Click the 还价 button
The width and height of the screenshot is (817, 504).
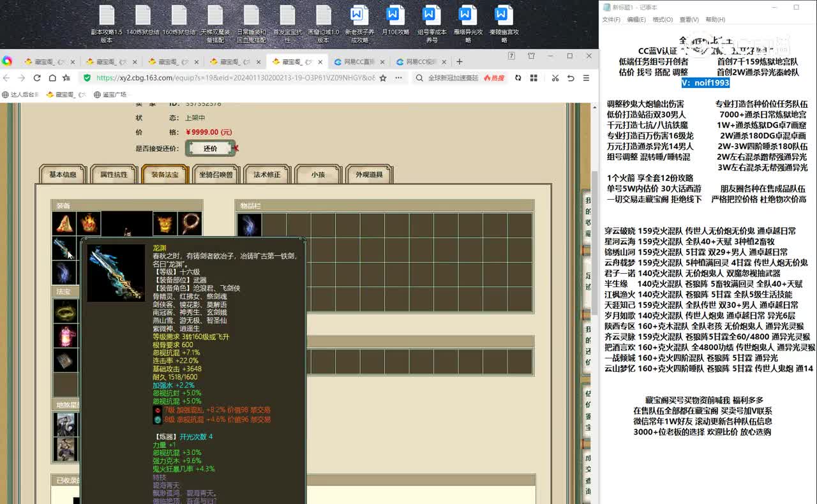click(x=211, y=148)
